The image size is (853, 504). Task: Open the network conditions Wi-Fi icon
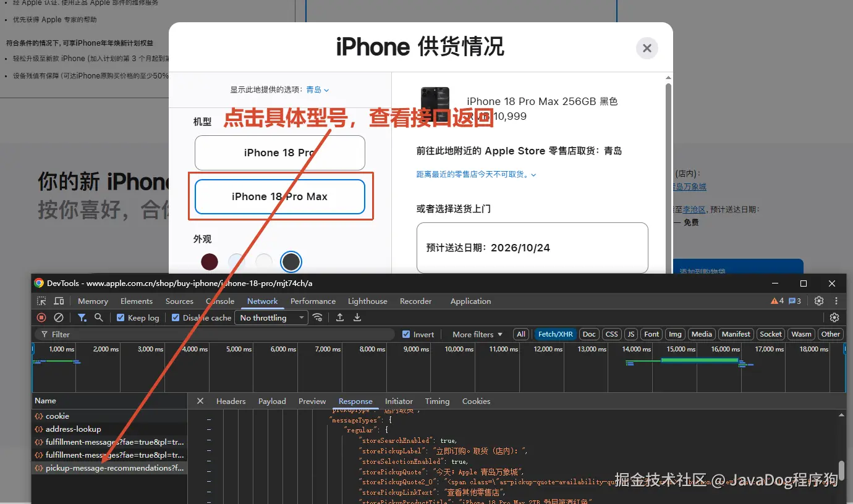318,317
